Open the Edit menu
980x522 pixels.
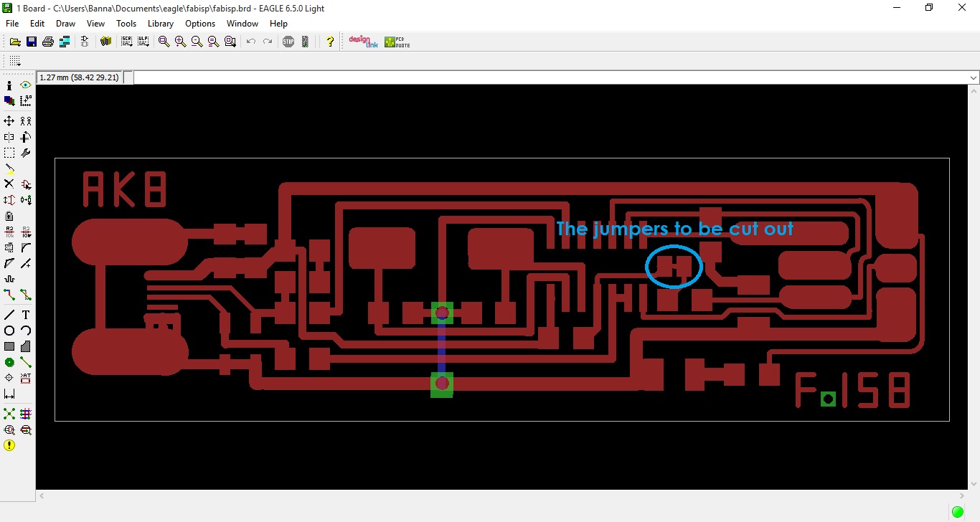tap(37, 24)
